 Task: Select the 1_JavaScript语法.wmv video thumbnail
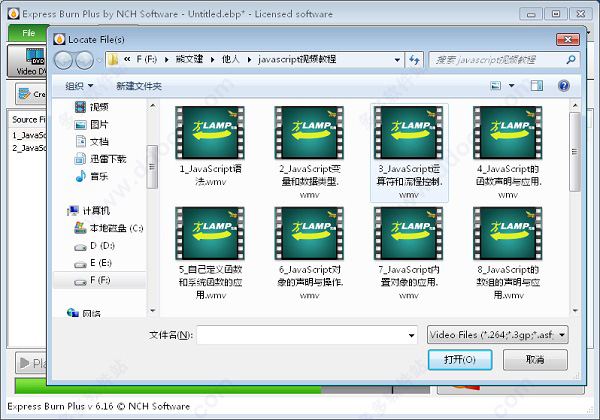[x=210, y=132]
